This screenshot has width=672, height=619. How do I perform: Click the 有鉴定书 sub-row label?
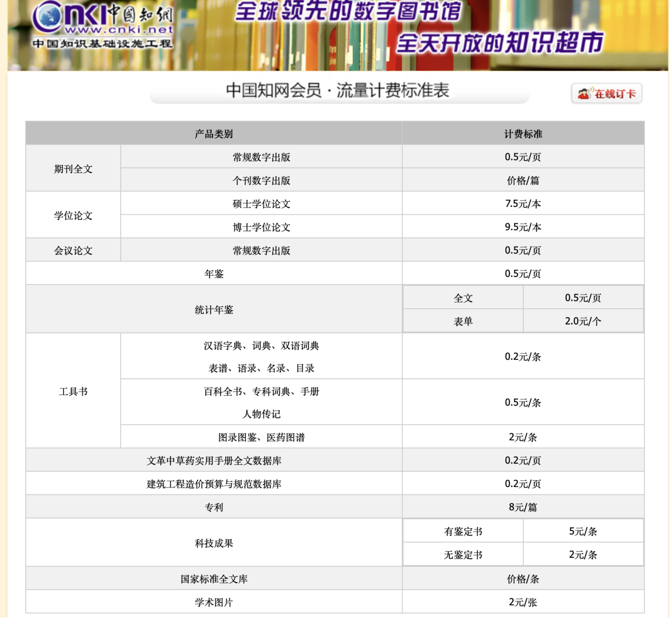coord(463,531)
